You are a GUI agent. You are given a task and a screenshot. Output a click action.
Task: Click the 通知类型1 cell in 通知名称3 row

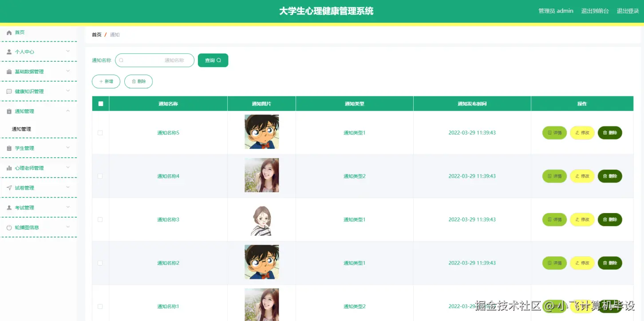point(355,220)
